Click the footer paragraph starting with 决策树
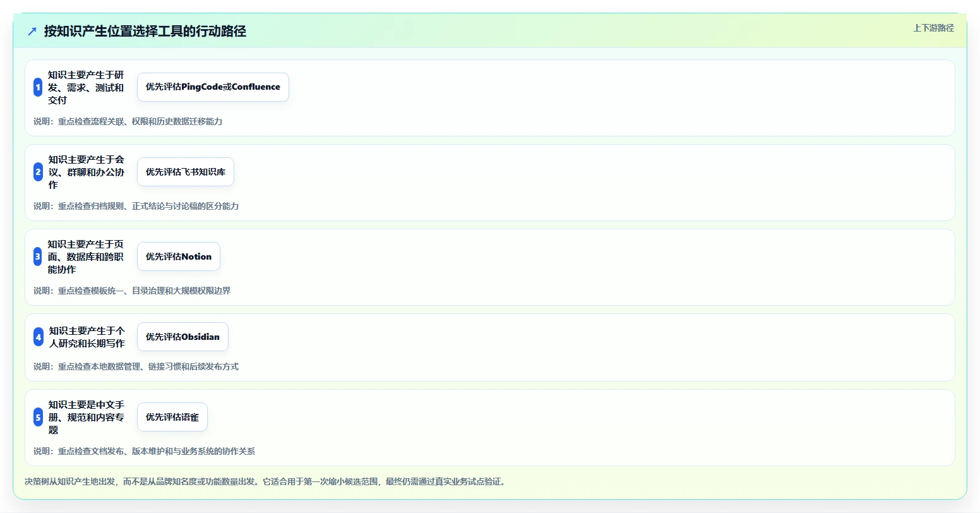The width and height of the screenshot is (980, 513). [265, 481]
